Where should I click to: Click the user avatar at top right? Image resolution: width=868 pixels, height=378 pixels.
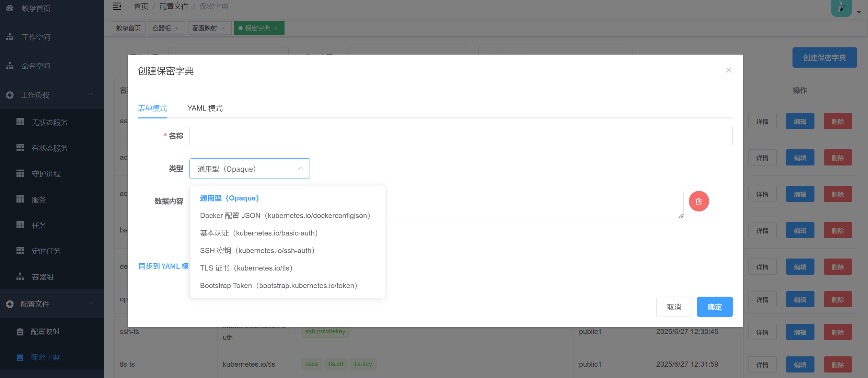[x=841, y=8]
